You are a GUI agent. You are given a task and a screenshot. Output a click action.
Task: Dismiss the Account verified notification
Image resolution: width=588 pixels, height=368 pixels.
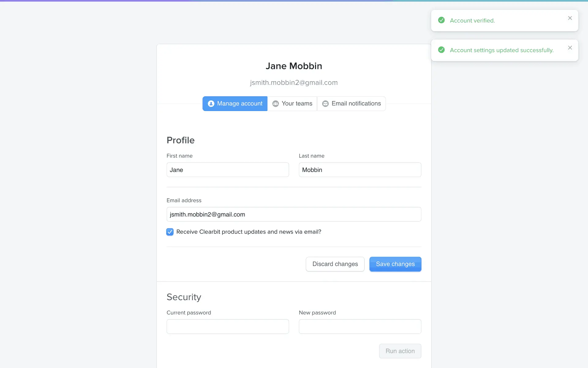coord(570,18)
